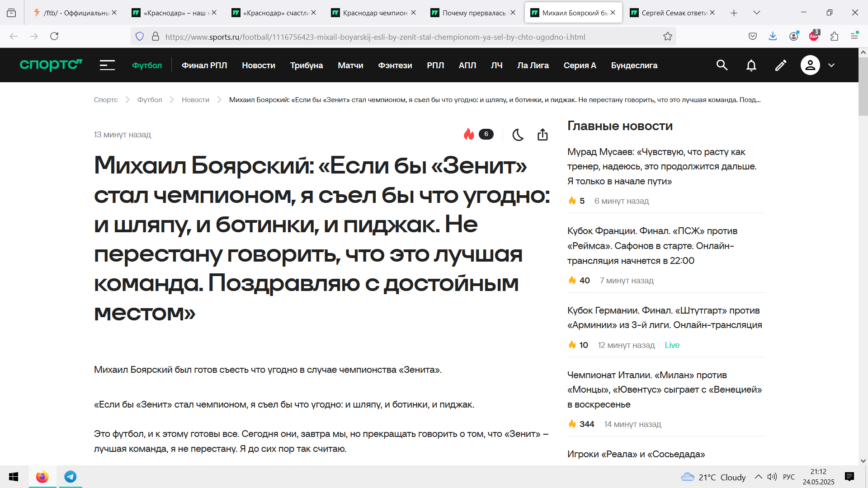
Task: Click Спортс breadcrumb link
Action: point(106,100)
